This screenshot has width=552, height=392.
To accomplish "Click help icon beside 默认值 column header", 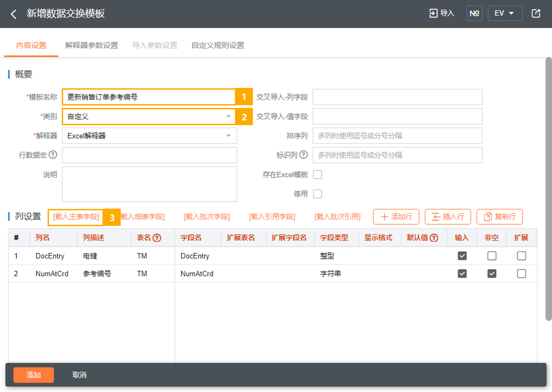I will tap(434, 238).
